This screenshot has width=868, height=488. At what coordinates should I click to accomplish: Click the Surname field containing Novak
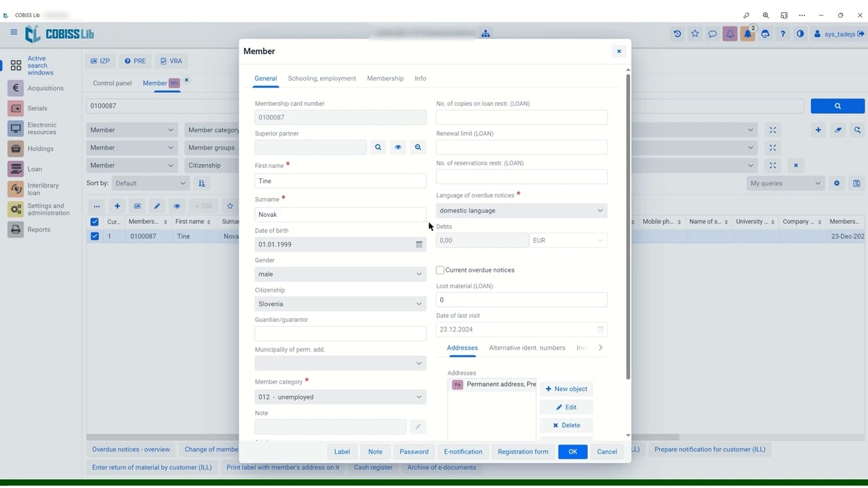click(340, 214)
